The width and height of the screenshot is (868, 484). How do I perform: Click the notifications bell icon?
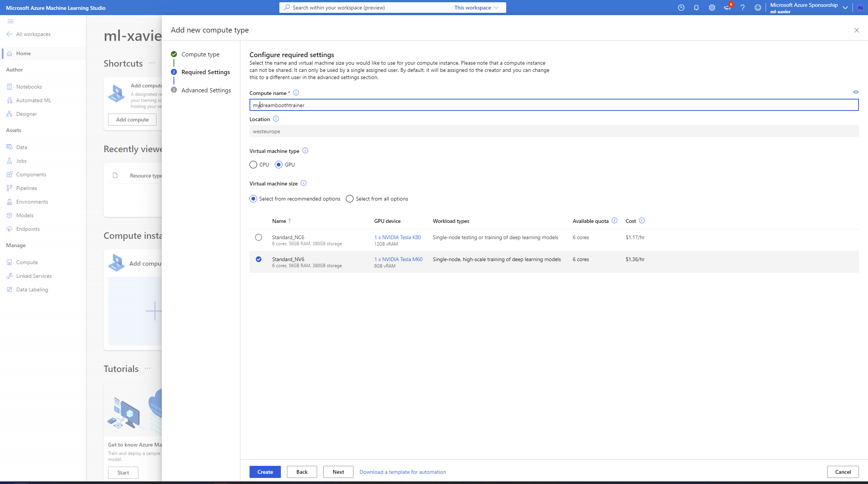(x=696, y=8)
